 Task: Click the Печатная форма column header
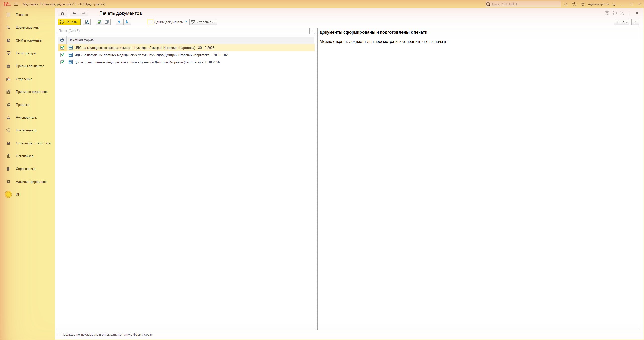pyautogui.click(x=190, y=40)
